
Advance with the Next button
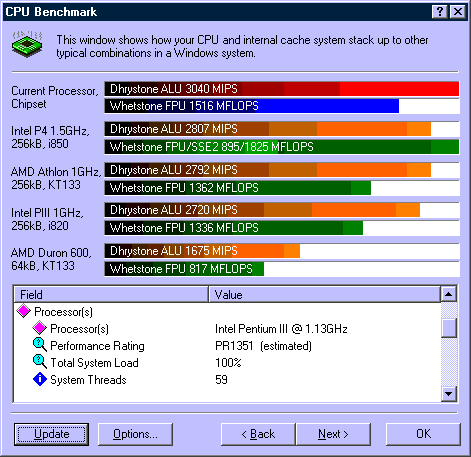click(333, 434)
